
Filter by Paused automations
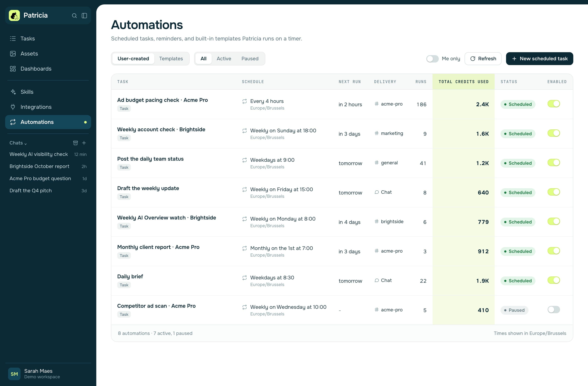pyautogui.click(x=250, y=59)
